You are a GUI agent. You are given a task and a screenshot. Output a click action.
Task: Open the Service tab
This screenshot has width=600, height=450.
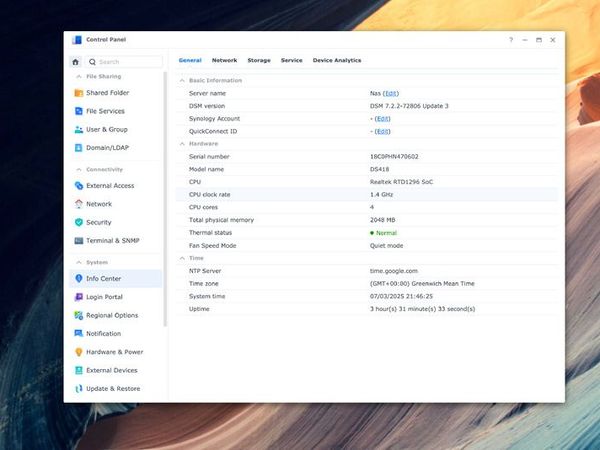[292, 60]
